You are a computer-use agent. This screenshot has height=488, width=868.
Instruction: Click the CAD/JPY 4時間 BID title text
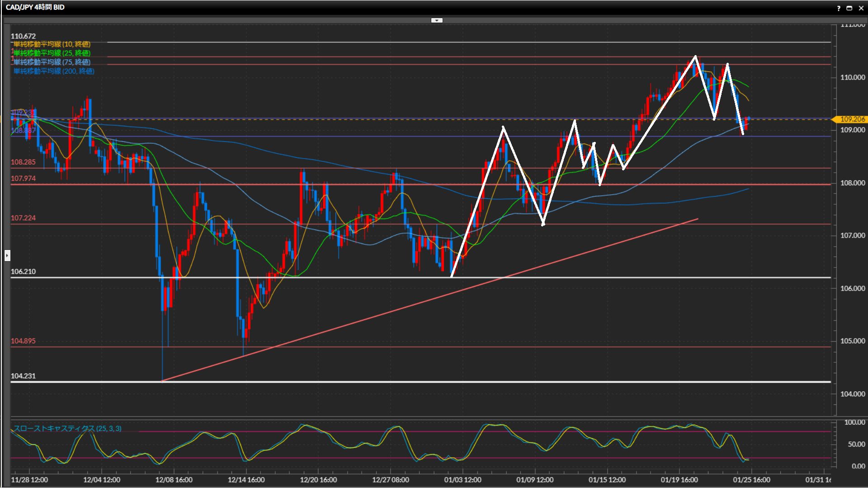pos(35,7)
